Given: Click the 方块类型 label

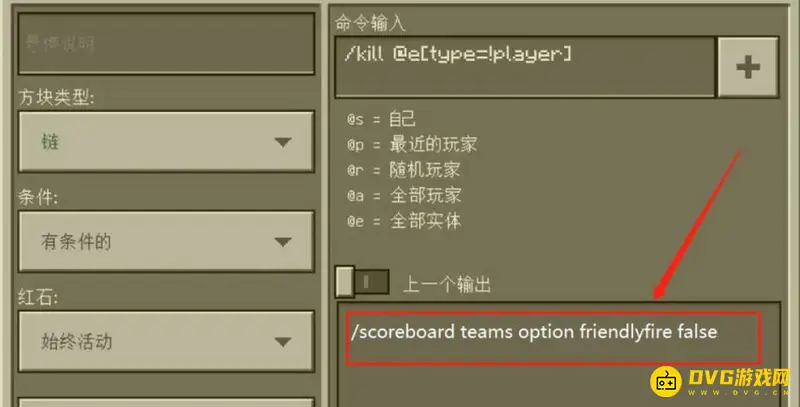Looking at the screenshot, I should (x=56, y=97).
